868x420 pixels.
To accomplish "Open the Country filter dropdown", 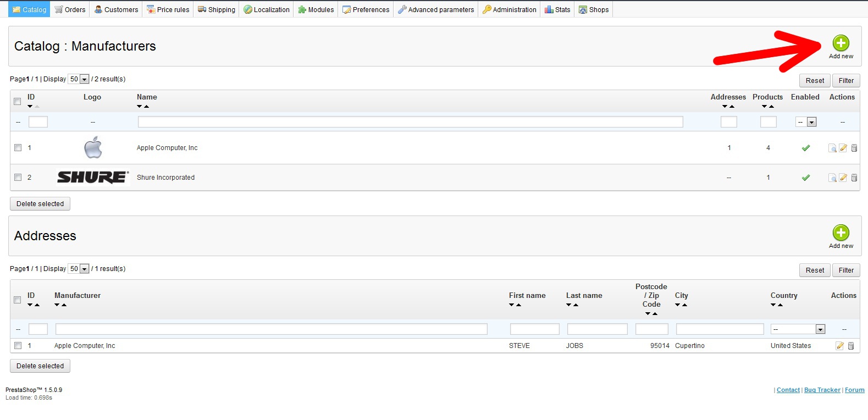I will pyautogui.click(x=798, y=329).
